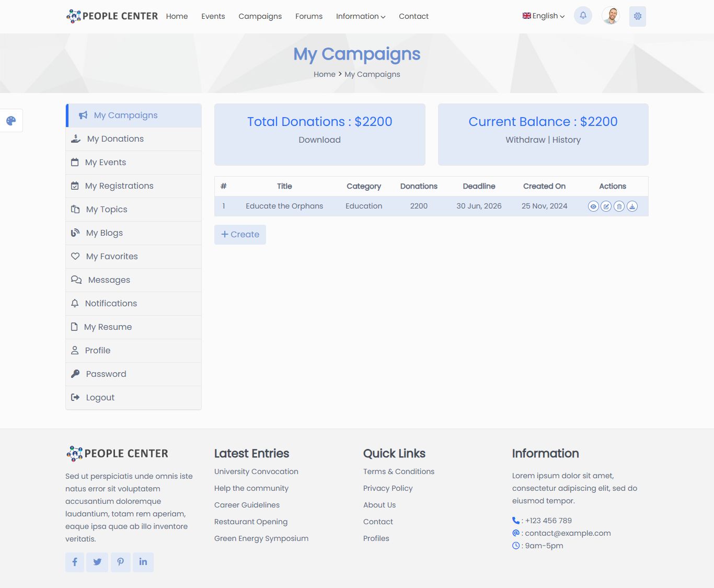Click History under Current Balance
The height and width of the screenshot is (588, 714).
pyautogui.click(x=567, y=140)
